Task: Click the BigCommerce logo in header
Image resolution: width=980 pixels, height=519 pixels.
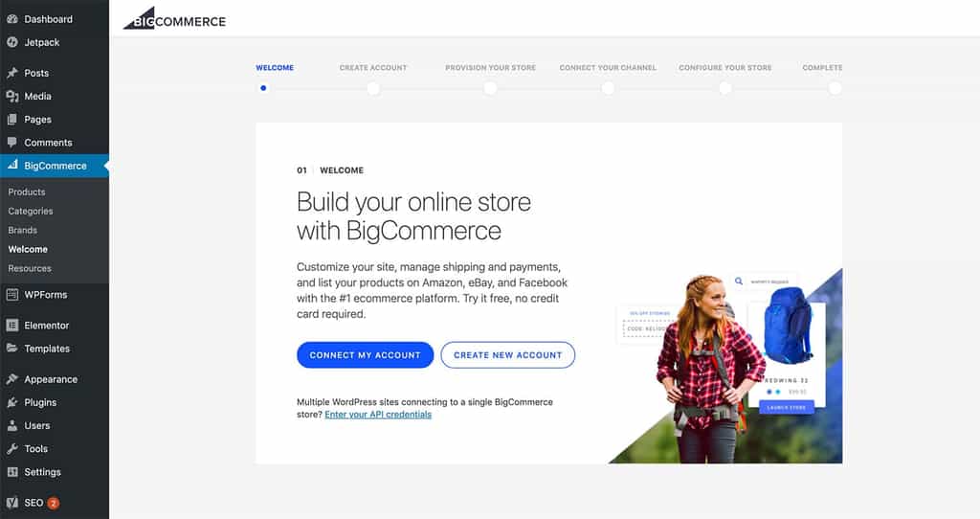Action: click(x=174, y=19)
